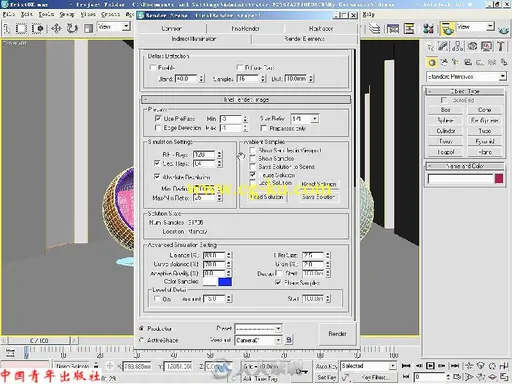Activate the Select and Move tool

[56, 29]
